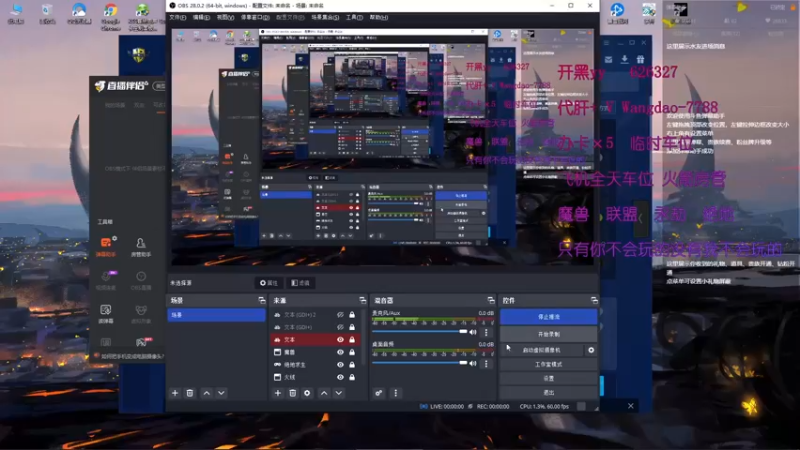The height and width of the screenshot is (450, 800).
Task: Unlock the 绝地求生 source
Action: [352, 365]
